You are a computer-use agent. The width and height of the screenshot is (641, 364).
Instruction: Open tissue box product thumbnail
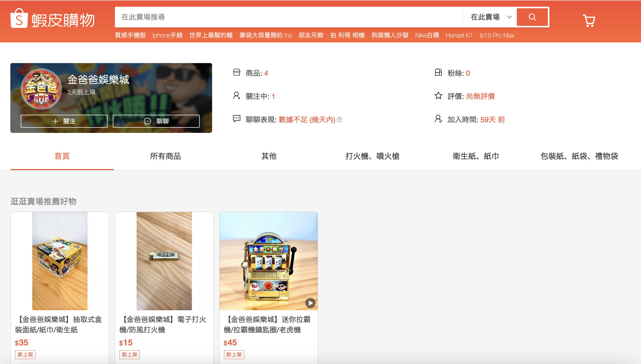pos(60,261)
